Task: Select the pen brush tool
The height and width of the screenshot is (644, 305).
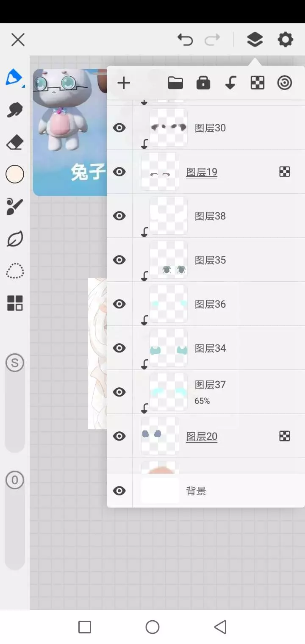Action: click(14, 78)
